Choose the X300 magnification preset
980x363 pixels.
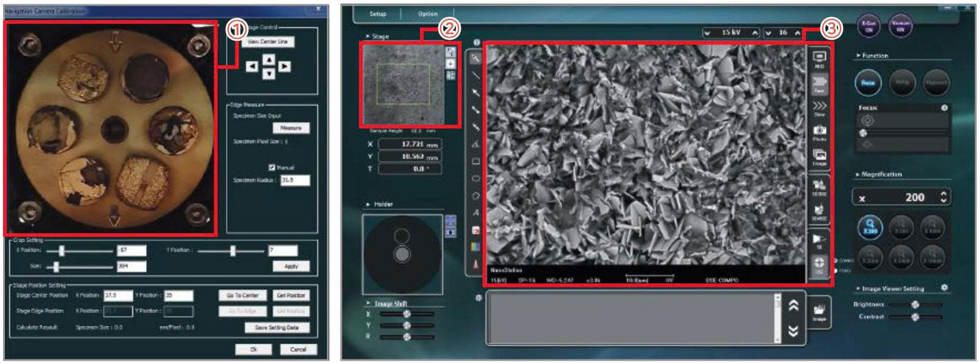pos(870,227)
